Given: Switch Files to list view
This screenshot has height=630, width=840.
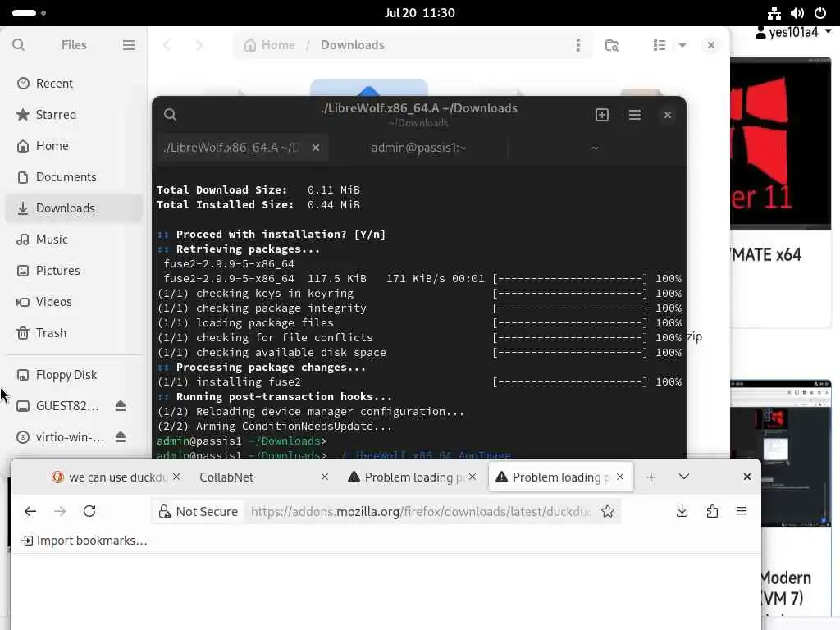Looking at the screenshot, I should [660, 45].
